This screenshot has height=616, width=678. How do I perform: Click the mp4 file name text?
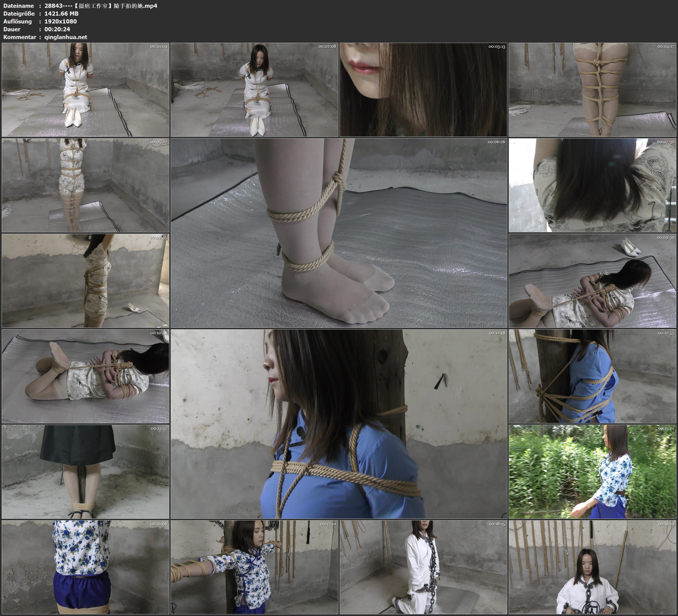(101, 6)
